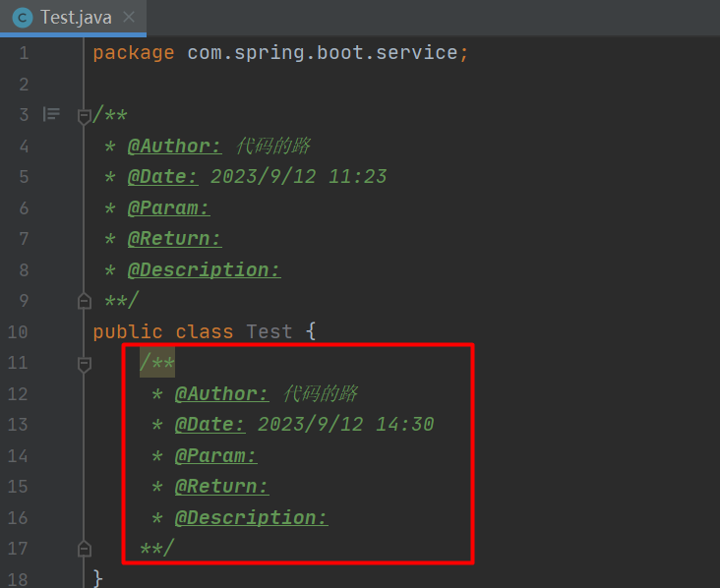Click the @Description tag on line 8
The height and width of the screenshot is (588, 720).
tap(204, 270)
